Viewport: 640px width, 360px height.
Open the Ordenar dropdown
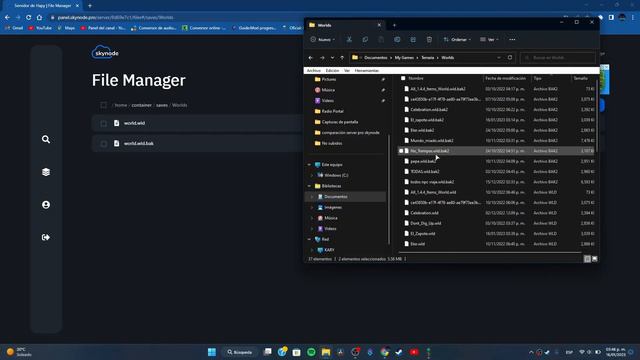(457, 40)
